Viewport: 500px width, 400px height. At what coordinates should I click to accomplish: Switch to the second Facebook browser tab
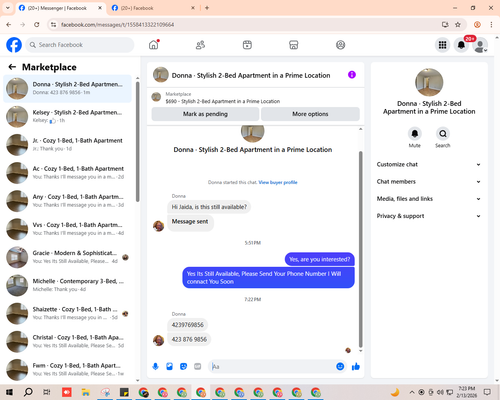[153, 8]
